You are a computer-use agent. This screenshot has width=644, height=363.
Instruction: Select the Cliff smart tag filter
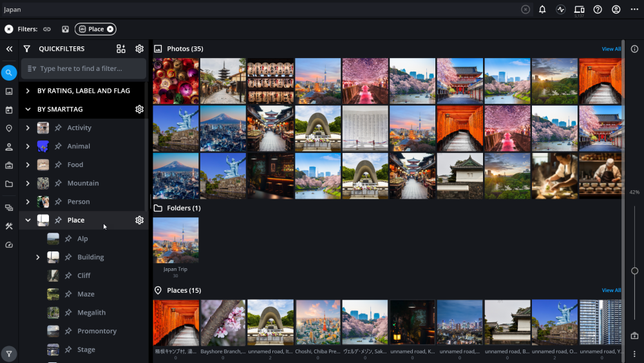pos(84,275)
